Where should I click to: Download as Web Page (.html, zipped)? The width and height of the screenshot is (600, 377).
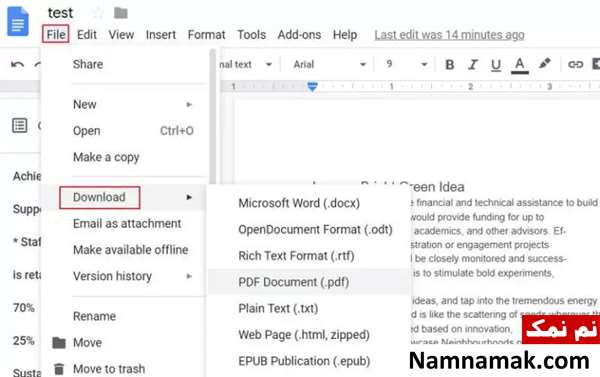pos(309,335)
